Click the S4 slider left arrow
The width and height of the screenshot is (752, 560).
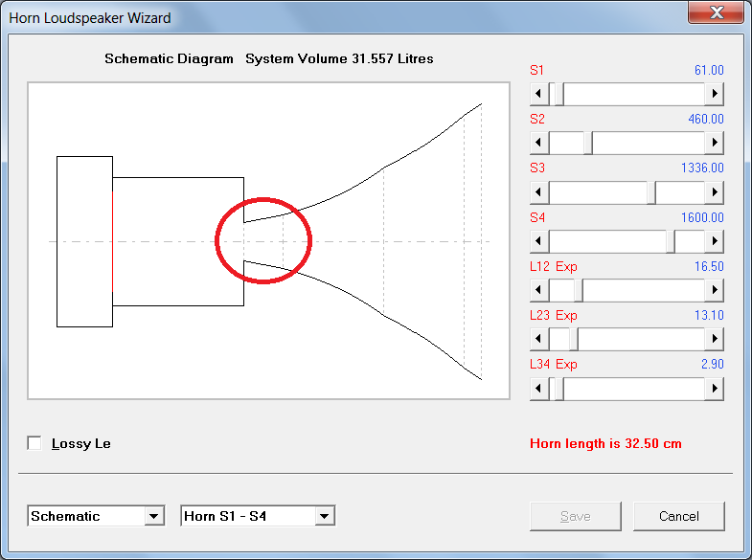(539, 240)
